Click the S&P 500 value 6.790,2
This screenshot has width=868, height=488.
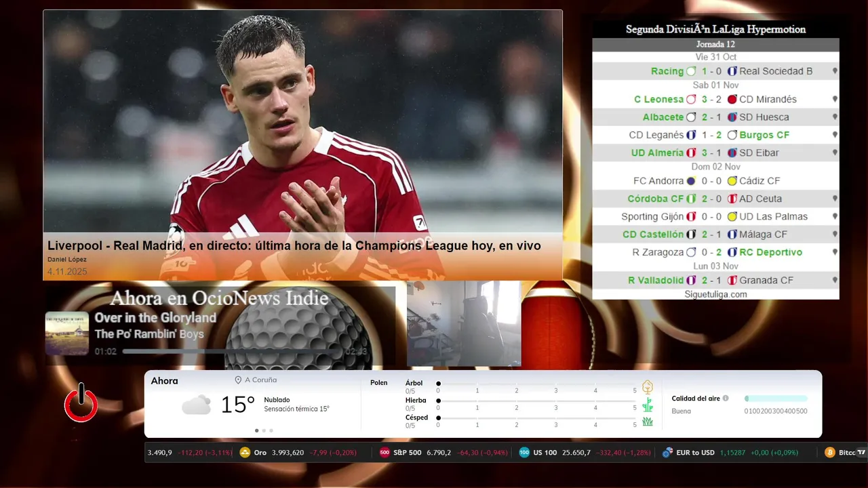point(439,452)
